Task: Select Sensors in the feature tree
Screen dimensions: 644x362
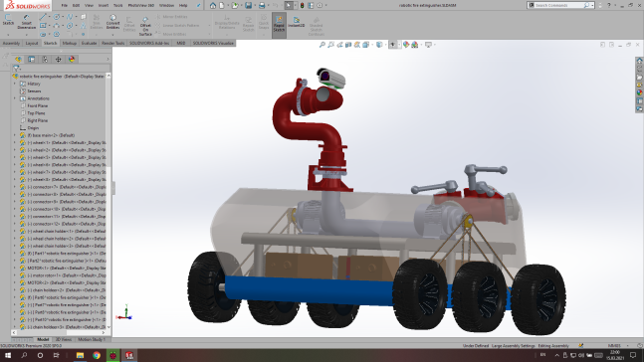Action: click(34, 91)
